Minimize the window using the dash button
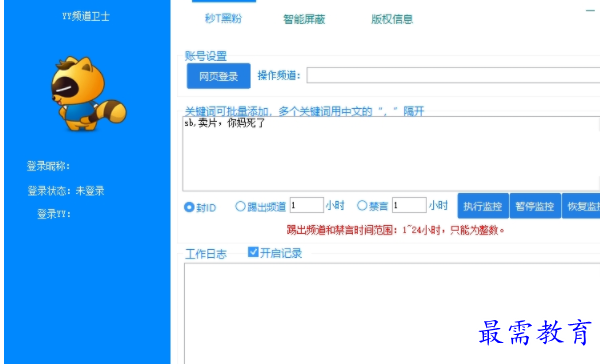Image resolution: width=600 pixels, height=364 pixels. coord(590,11)
